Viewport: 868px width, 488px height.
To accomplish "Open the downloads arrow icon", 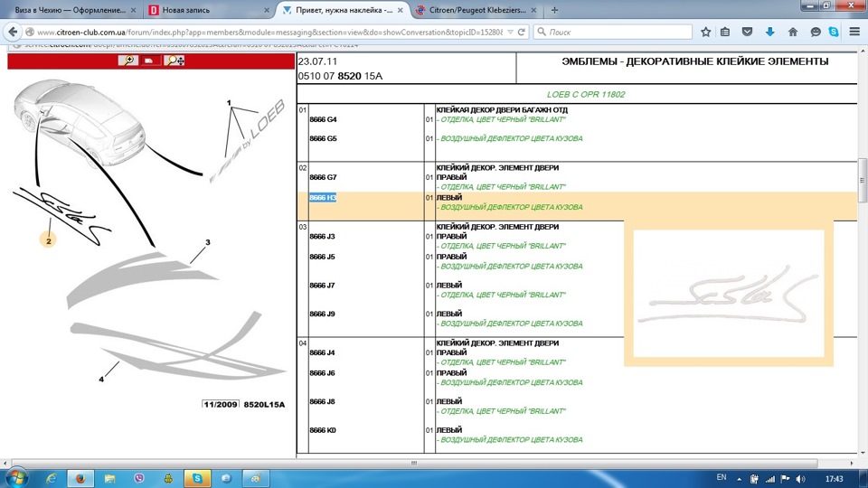I will [770, 33].
